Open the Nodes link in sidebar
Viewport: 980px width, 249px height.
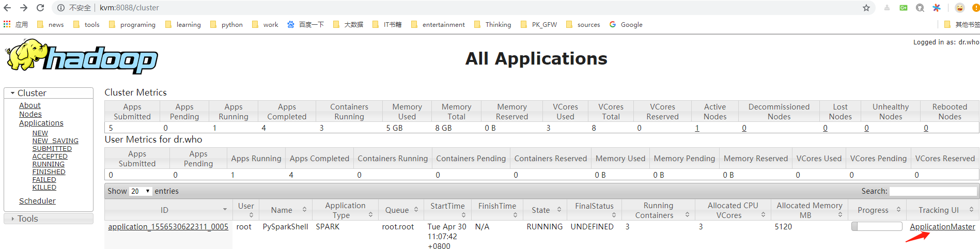coord(30,114)
